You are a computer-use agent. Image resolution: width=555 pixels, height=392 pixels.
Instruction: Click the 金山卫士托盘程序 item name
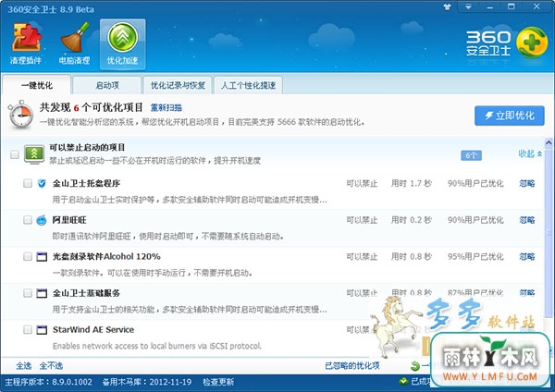[86, 183]
